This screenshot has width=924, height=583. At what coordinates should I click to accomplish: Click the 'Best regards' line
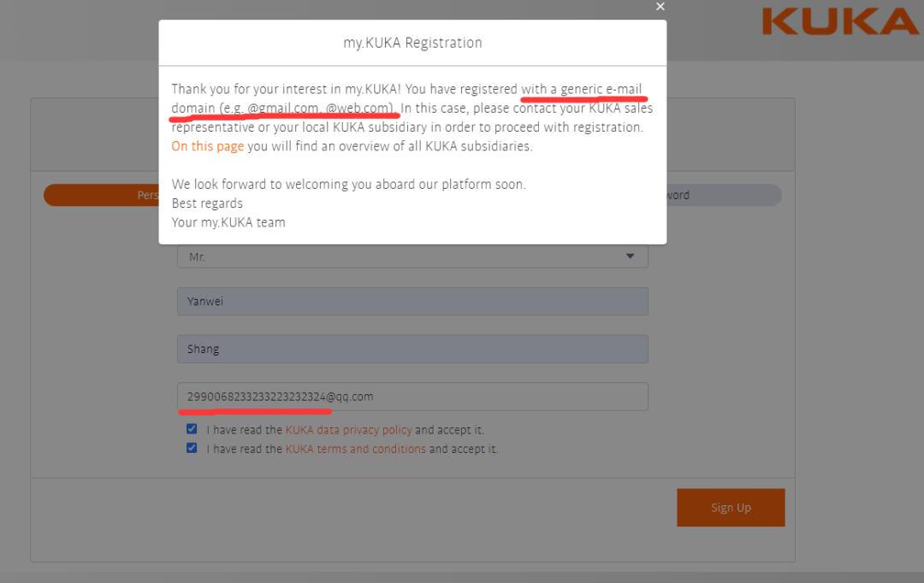pos(207,203)
